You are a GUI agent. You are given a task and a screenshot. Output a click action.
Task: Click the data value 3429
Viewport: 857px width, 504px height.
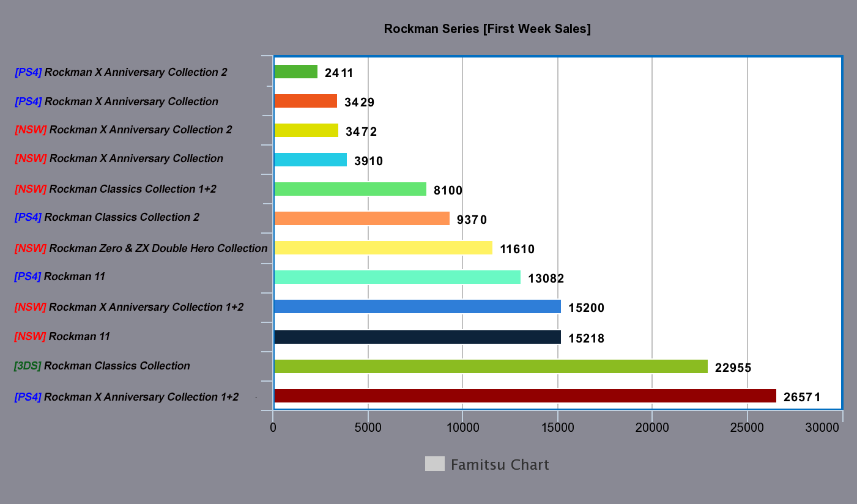359,103
